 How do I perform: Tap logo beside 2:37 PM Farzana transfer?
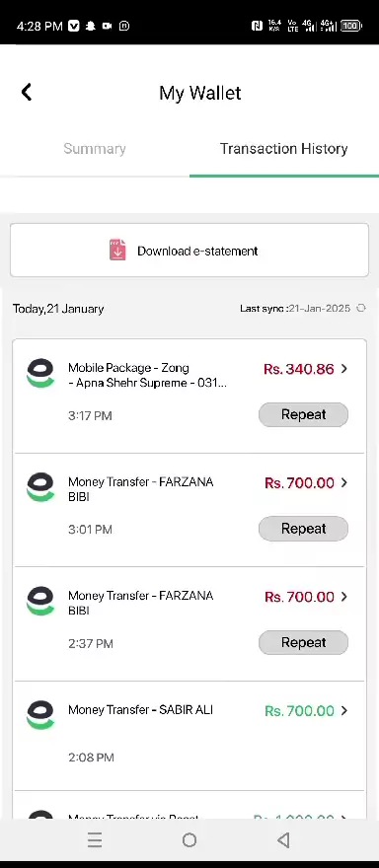tap(40, 601)
